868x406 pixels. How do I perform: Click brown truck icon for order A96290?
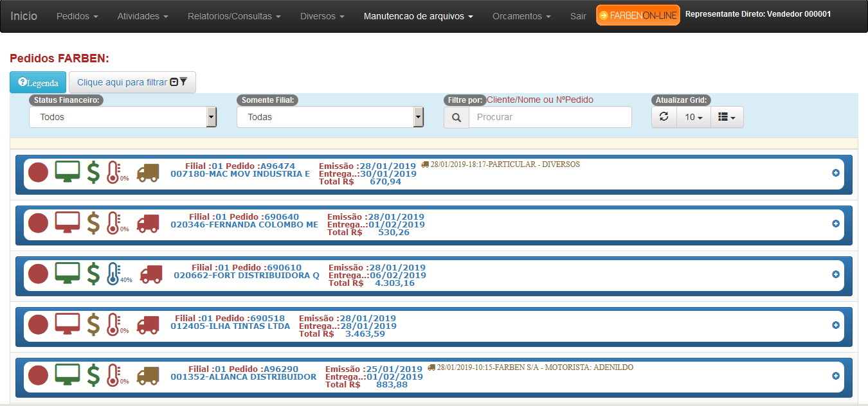[148, 375]
